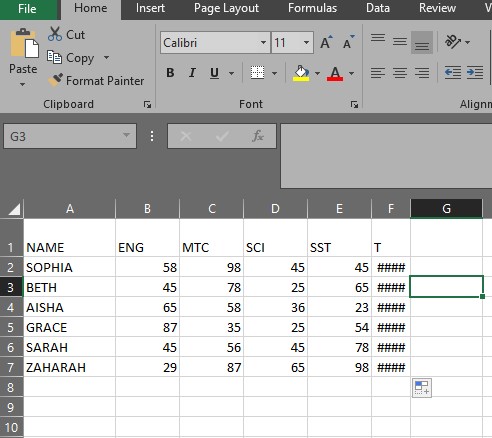Switch to the Formulas tab
Image resolution: width=492 pixels, height=438 pixels.
coord(312,8)
